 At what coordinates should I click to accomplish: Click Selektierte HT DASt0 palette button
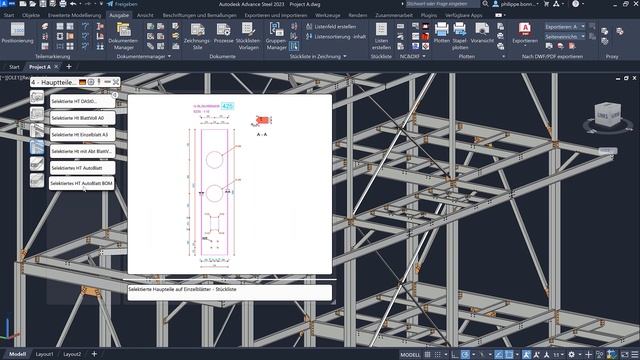(82, 101)
